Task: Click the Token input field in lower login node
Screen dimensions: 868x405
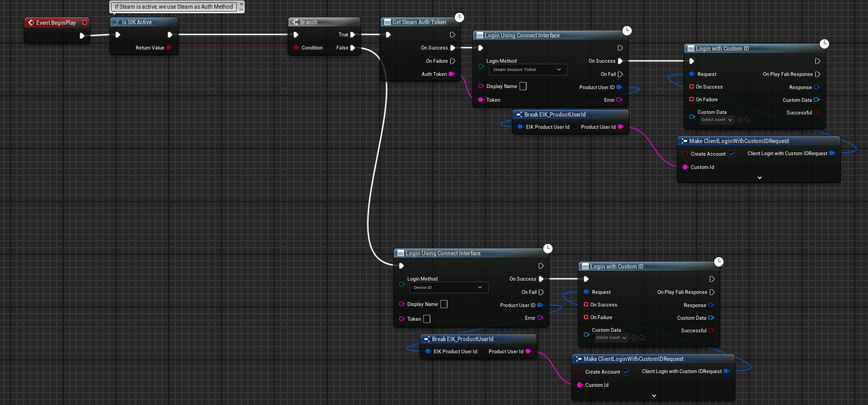Action: pos(427,319)
